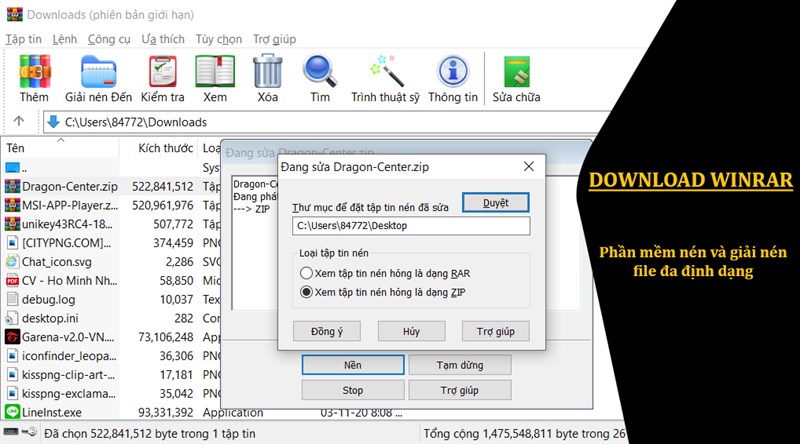Open Giải nén Đến extract tool

98,72
